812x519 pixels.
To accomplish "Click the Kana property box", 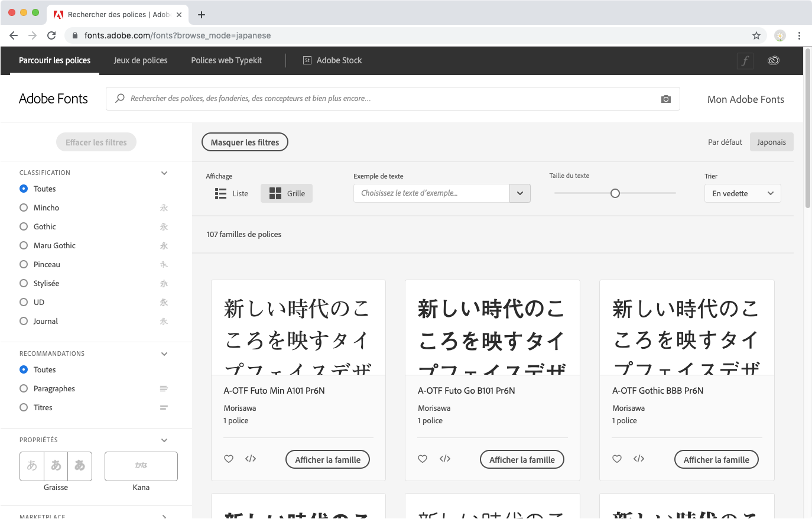I will coord(141,466).
